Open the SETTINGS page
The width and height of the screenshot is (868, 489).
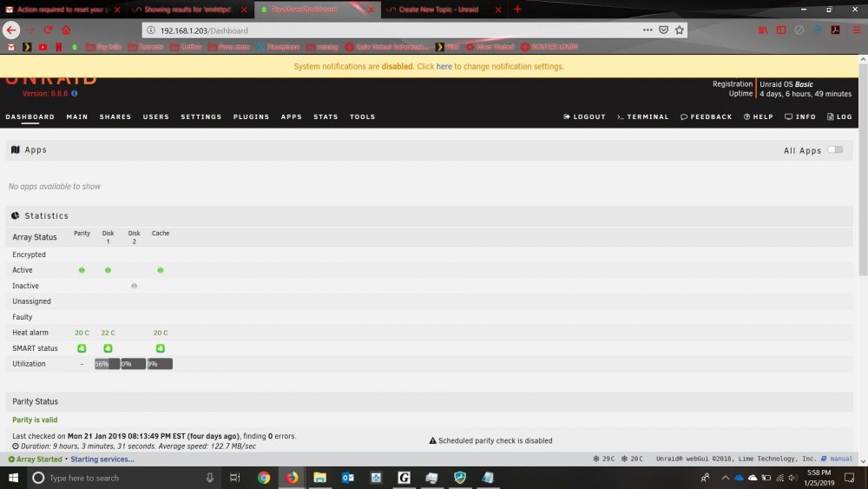click(x=201, y=117)
